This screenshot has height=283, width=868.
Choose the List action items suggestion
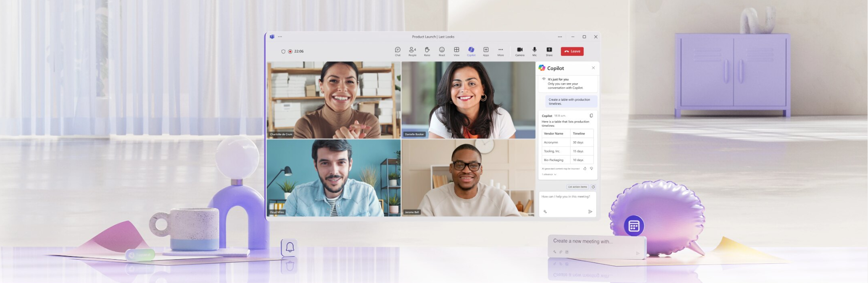tap(578, 187)
